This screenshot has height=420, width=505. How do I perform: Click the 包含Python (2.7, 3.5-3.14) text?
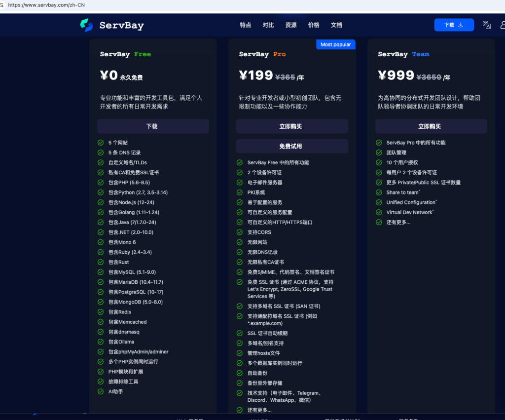[x=138, y=192]
